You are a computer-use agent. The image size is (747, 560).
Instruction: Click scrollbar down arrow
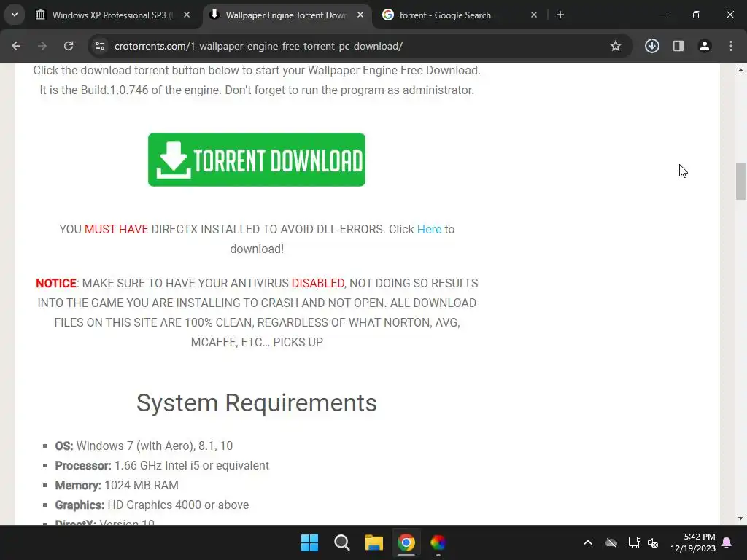tap(740, 518)
